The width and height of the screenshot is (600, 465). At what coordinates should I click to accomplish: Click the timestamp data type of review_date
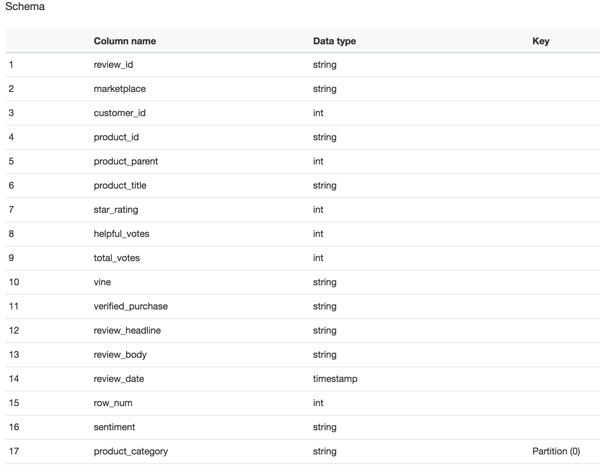pyautogui.click(x=335, y=379)
